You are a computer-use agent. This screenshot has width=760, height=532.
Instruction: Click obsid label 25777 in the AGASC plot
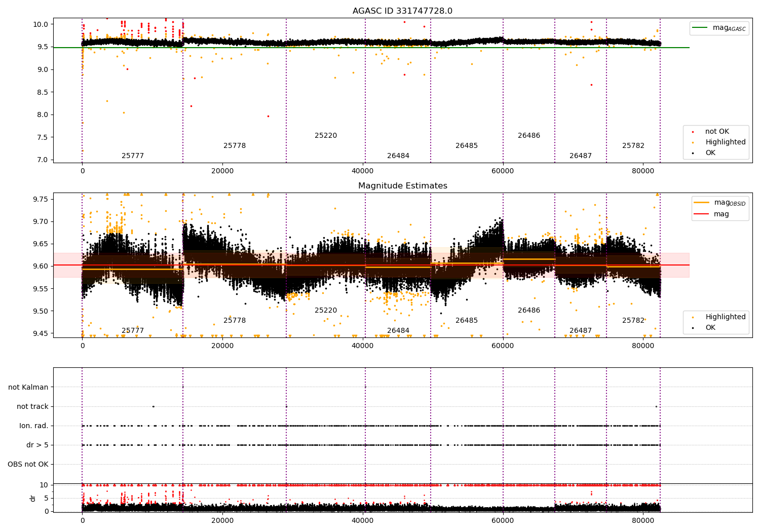(133, 156)
